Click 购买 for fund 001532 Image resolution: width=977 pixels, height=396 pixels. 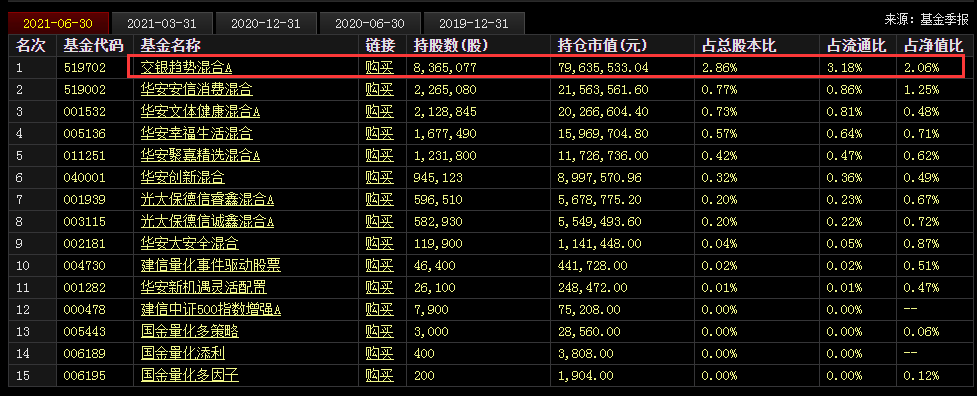point(379,112)
